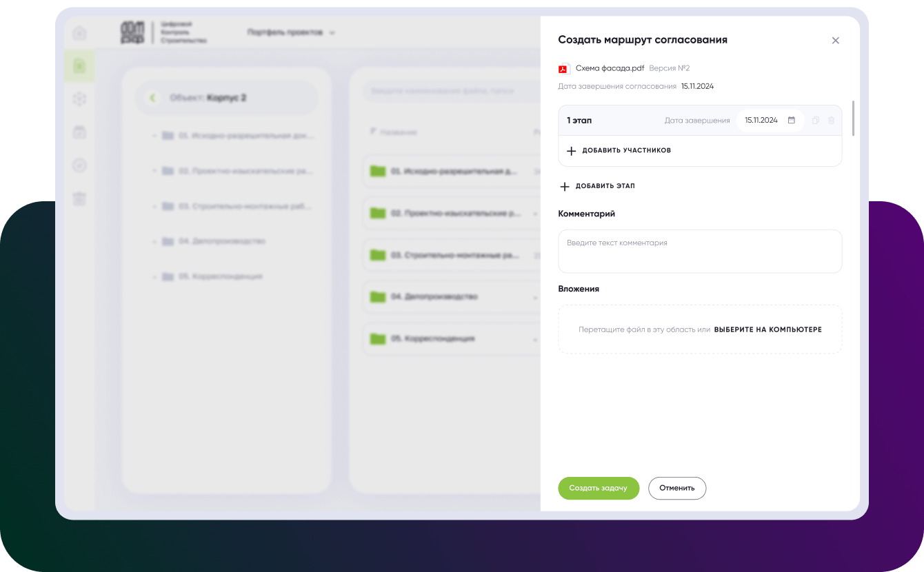Click into the Комментарий text field
The width and height of the screenshot is (924, 572).
click(699, 251)
